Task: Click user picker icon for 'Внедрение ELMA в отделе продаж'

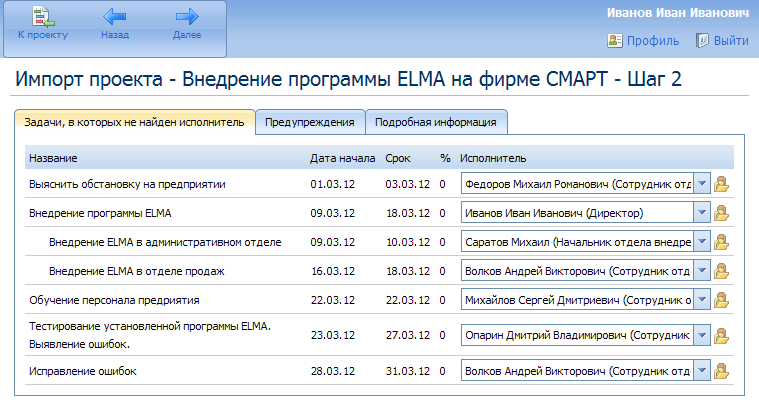Action: 721,271
